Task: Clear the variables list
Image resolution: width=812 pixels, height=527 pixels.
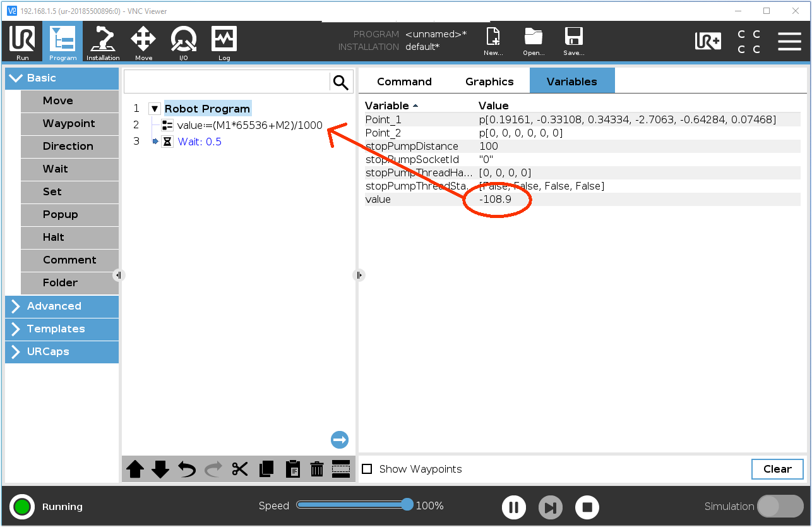Action: (777, 469)
